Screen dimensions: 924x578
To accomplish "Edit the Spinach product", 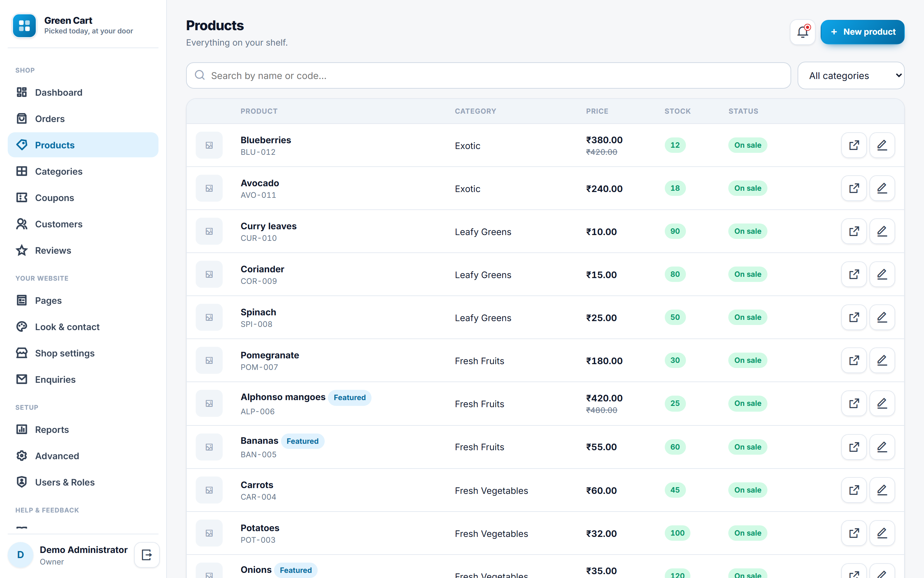I will (x=882, y=317).
